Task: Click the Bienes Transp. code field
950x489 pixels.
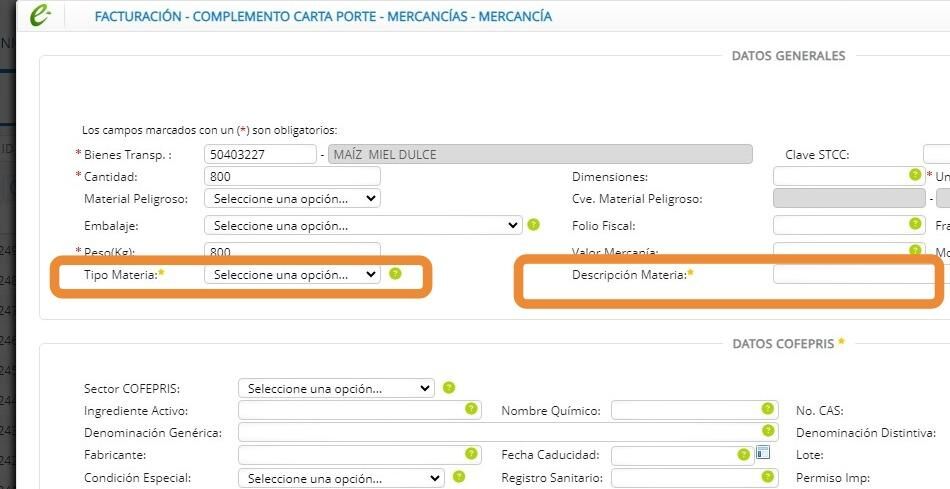Action: (260, 154)
